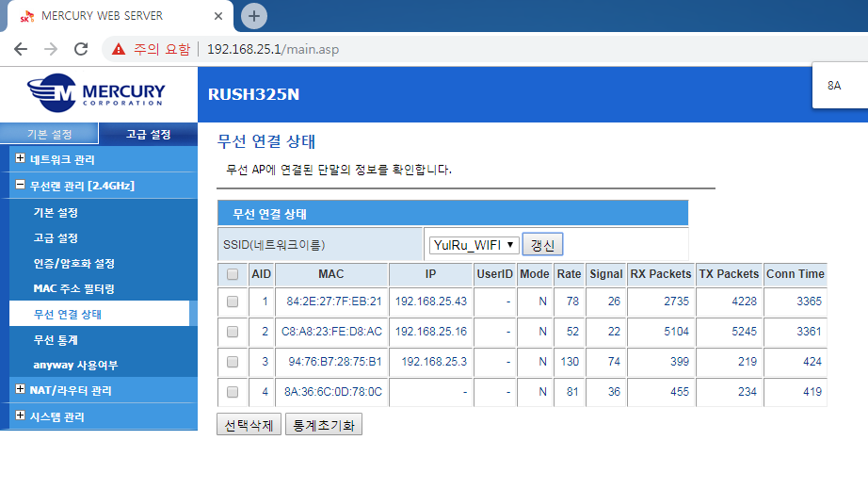Click MAC address 84:2E:27:7F:EB:21
This screenshot has height=489, width=868.
(x=334, y=302)
